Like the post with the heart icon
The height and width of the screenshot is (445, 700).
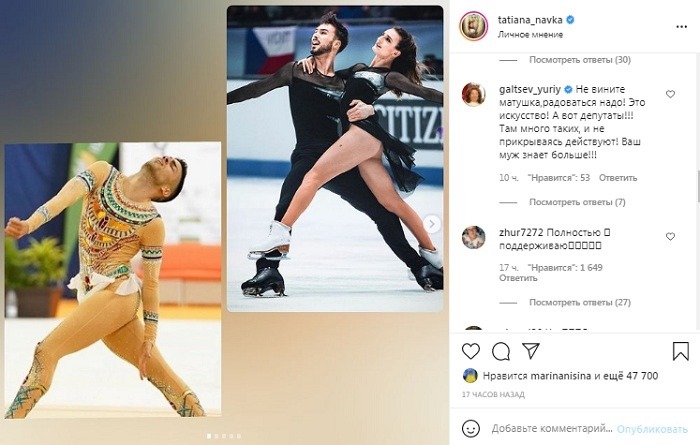click(x=471, y=351)
